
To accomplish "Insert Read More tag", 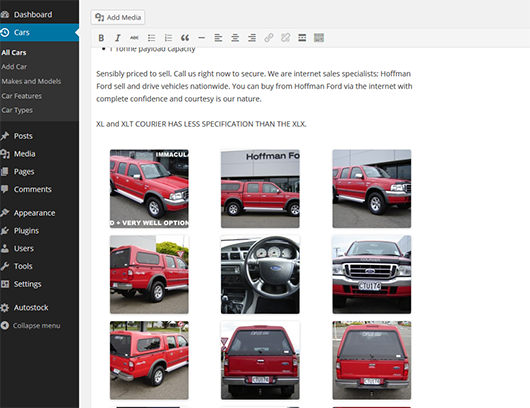I will 302,38.
